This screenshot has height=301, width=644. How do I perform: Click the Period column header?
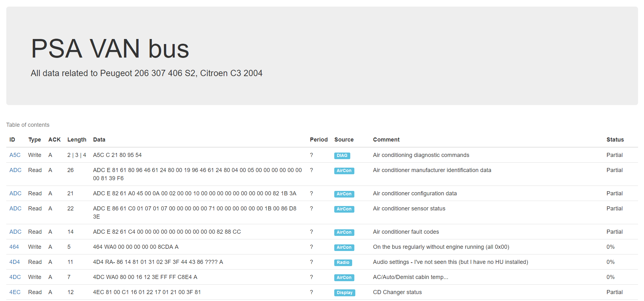[x=319, y=140]
